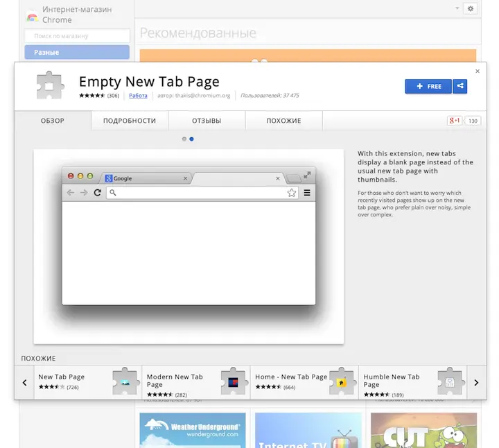
Task: Click the New Tab Page puzzle icon
Action: [x=125, y=381]
